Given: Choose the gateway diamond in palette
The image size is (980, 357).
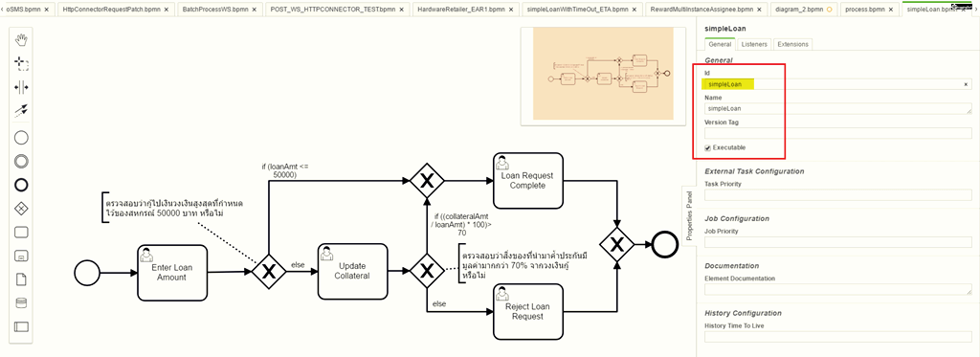Looking at the screenshot, I should pyautogui.click(x=21, y=209).
